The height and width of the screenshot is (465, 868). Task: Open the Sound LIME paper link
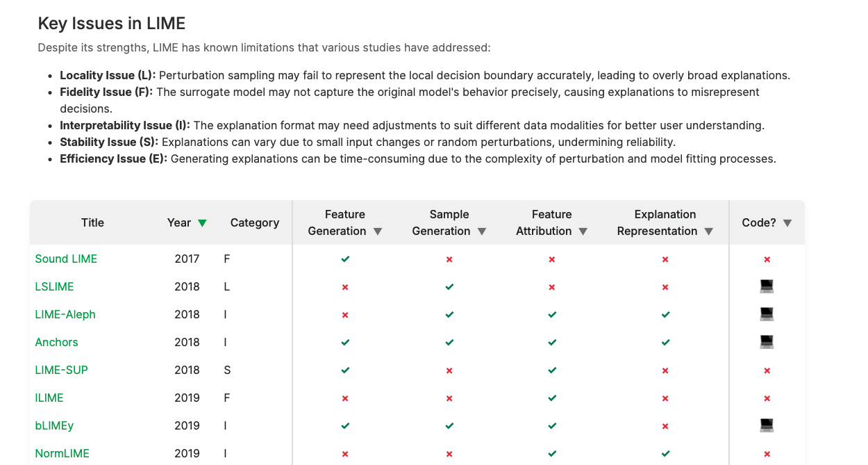(66, 259)
